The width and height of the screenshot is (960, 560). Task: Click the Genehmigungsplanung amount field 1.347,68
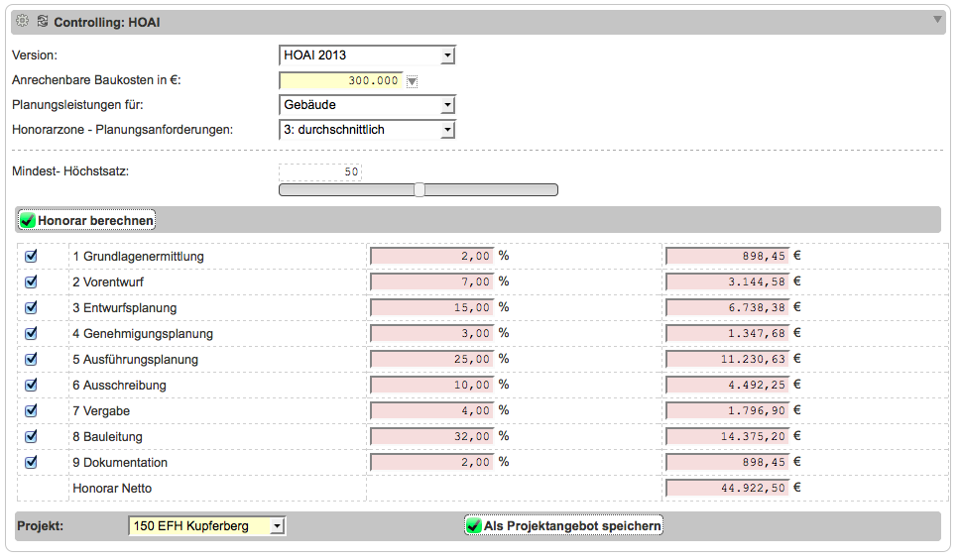[x=727, y=333]
